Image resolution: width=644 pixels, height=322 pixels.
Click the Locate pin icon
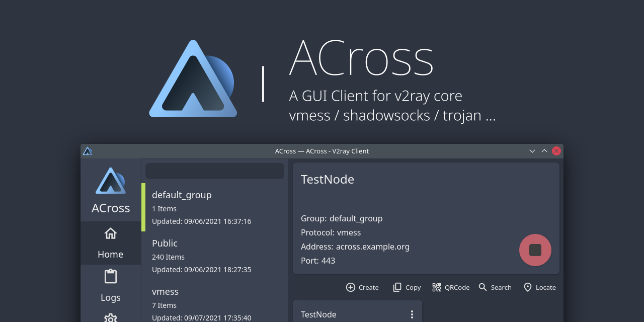[528, 287]
